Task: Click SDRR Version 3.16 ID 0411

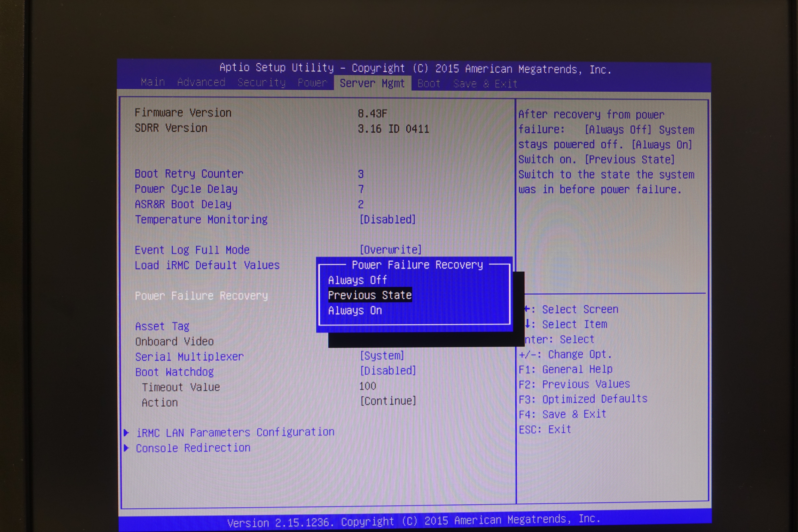Action: tap(393, 129)
